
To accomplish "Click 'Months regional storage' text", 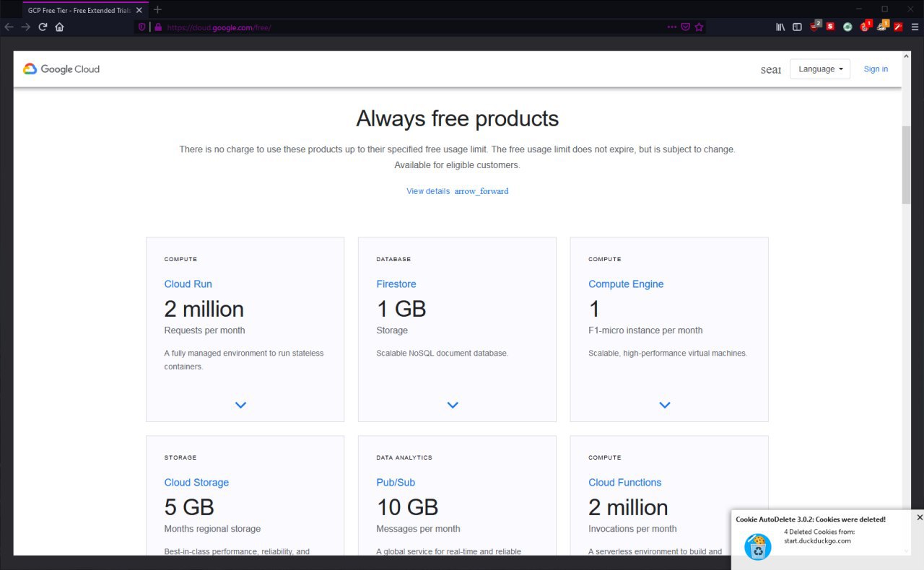I will (x=212, y=529).
